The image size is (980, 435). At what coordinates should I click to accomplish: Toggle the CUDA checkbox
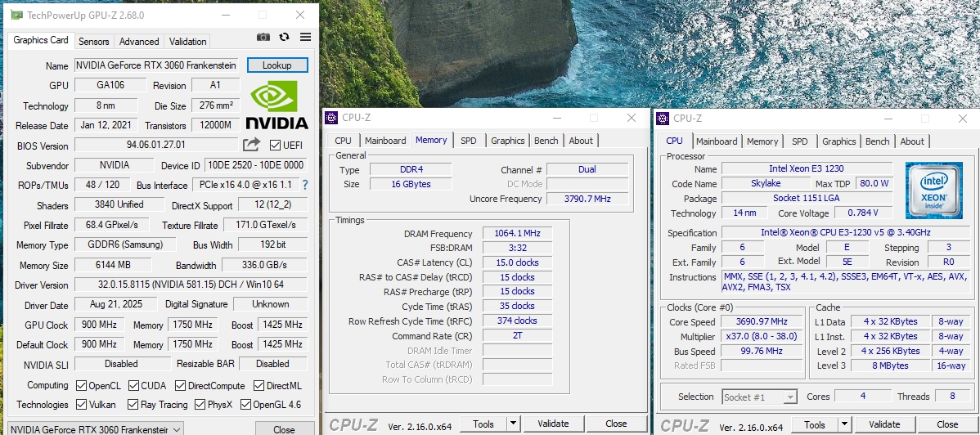[134, 385]
